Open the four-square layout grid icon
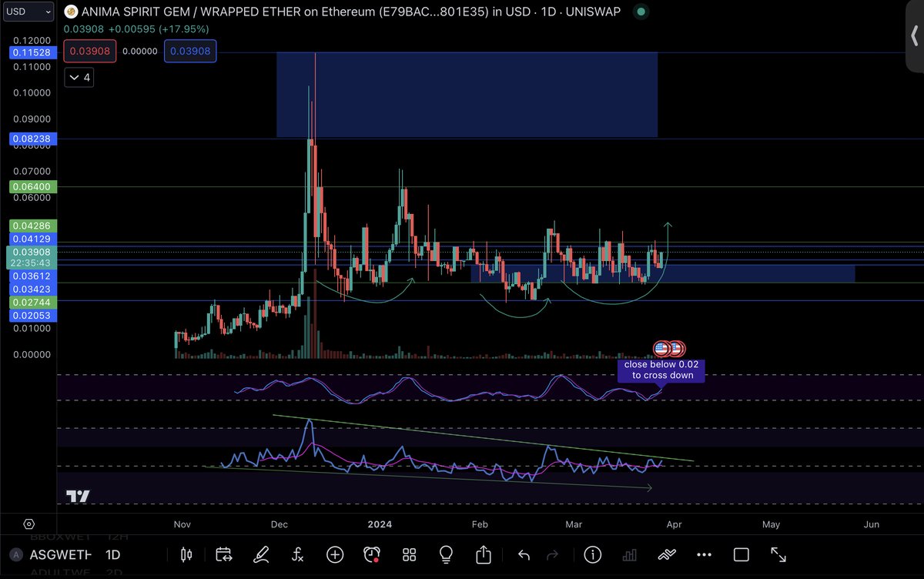Viewport: 924px width, 579px height. [x=409, y=554]
